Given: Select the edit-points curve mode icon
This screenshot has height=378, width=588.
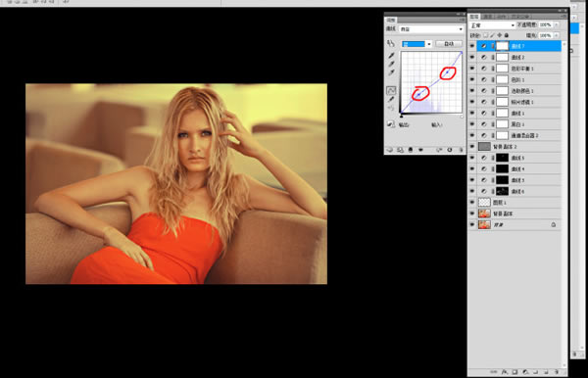Looking at the screenshot, I should click(391, 90).
